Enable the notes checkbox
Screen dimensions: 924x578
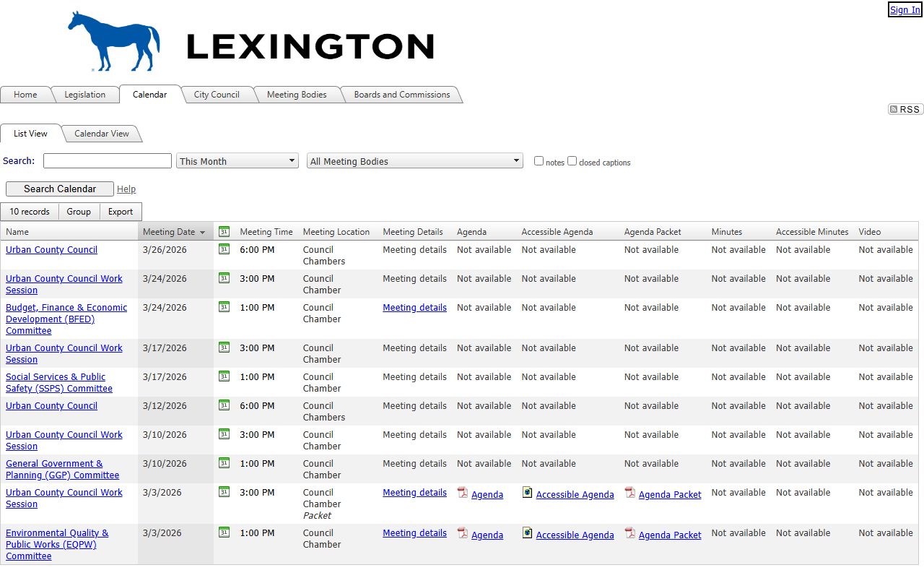[x=539, y=161]
